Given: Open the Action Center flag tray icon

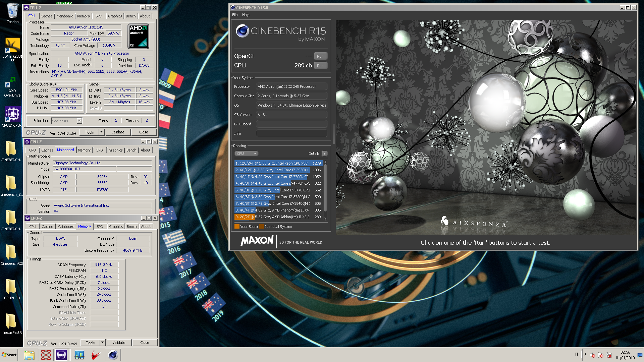Looking at the screenshot, I should pos(601,355).
